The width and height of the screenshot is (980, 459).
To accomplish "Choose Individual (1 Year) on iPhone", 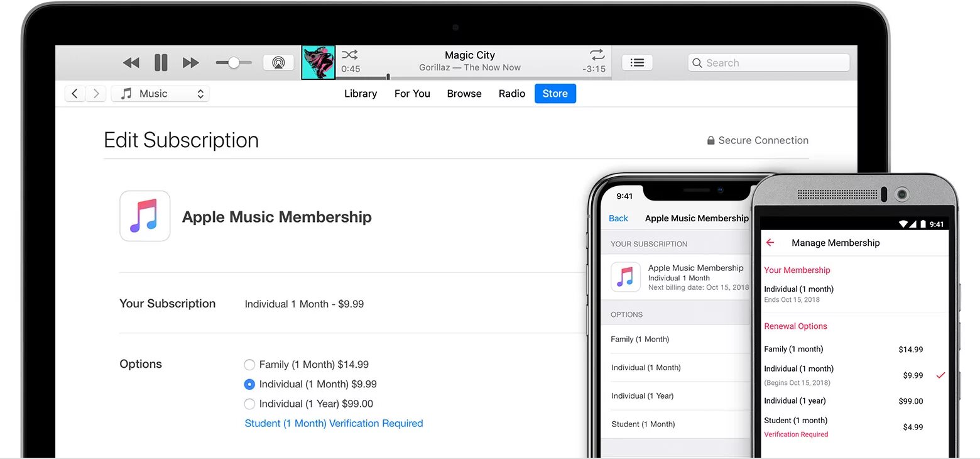I will tap(676, 396).
